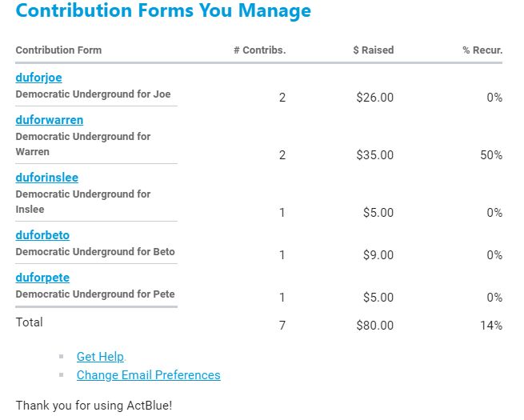This screenshot has height=420, width=524.
Task: Click the Contribution Form column header
Action: (58, 50)
